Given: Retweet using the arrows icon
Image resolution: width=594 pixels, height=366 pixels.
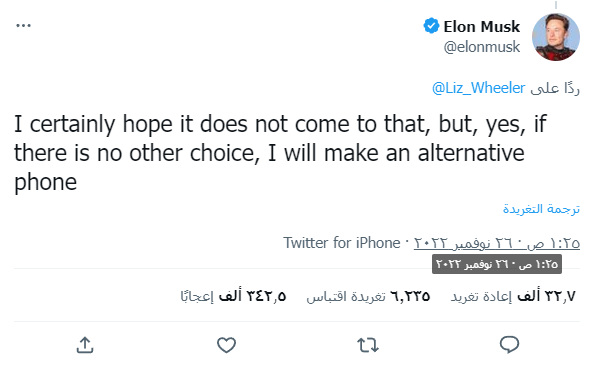Looking at the screenshot, I should [368, 345].
